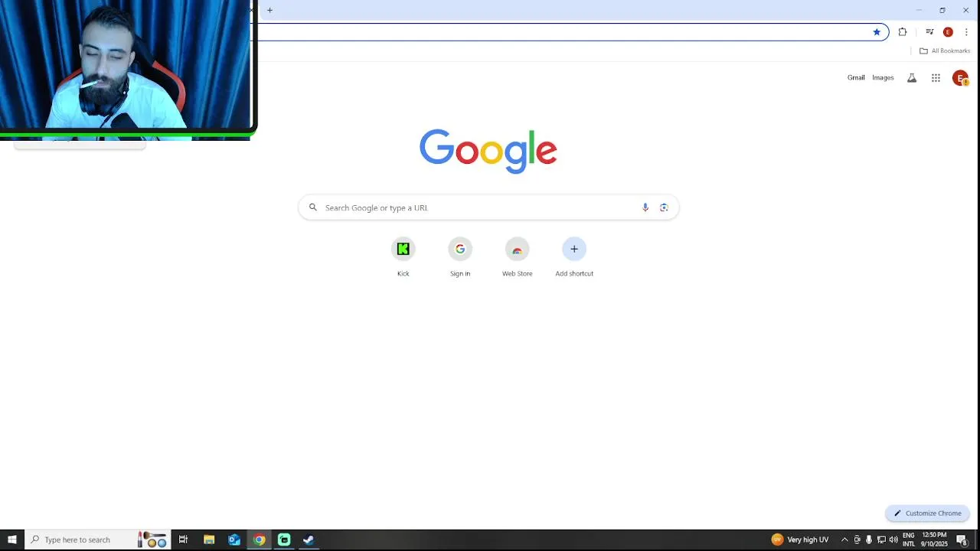Screen dimensions: 980x551
Task: Click the microphone tray icon
Action: (869, 540)
